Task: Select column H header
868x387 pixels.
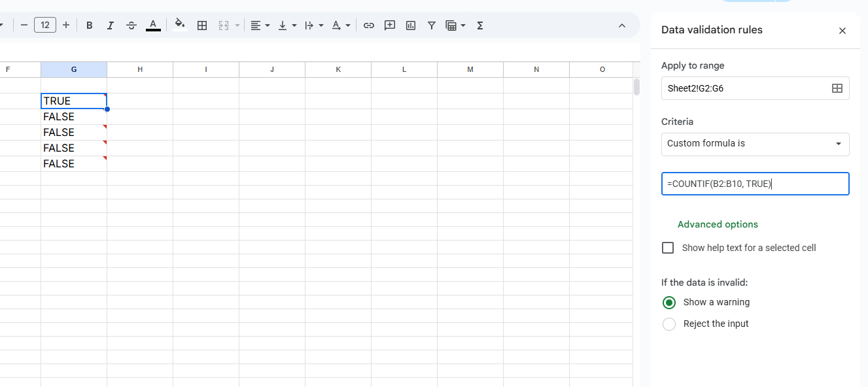Action: (140, 69)
